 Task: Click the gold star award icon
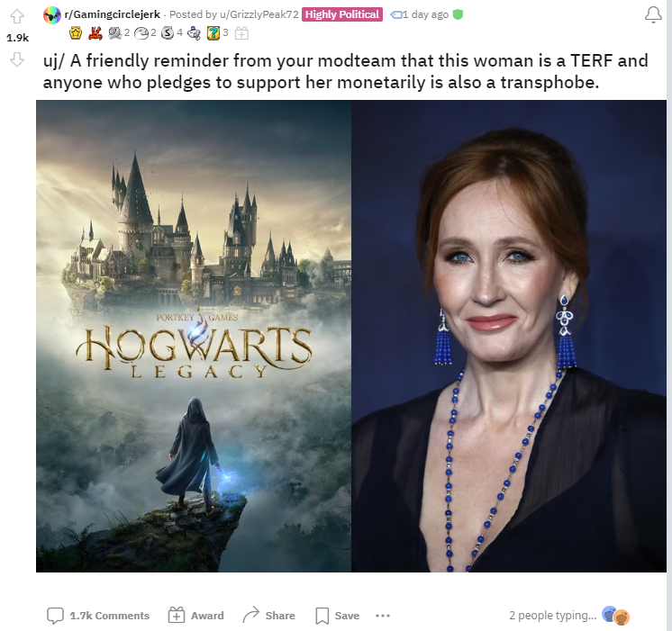pos(76,33)
